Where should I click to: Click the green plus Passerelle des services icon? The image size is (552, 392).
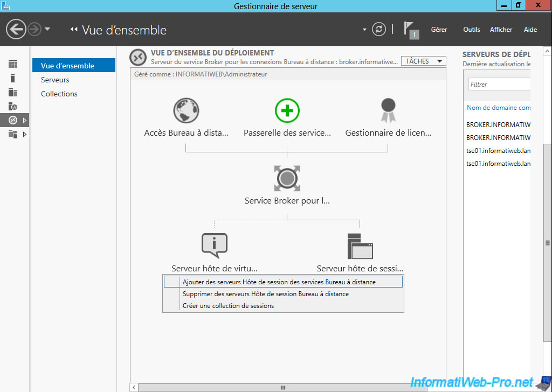pyautogui.click(x=287, y=110)
